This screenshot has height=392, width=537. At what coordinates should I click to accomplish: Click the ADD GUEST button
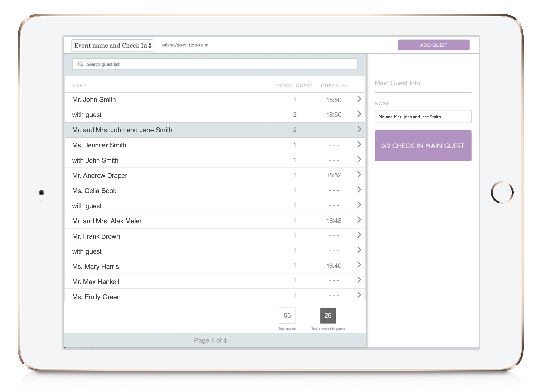coord(433,45)
